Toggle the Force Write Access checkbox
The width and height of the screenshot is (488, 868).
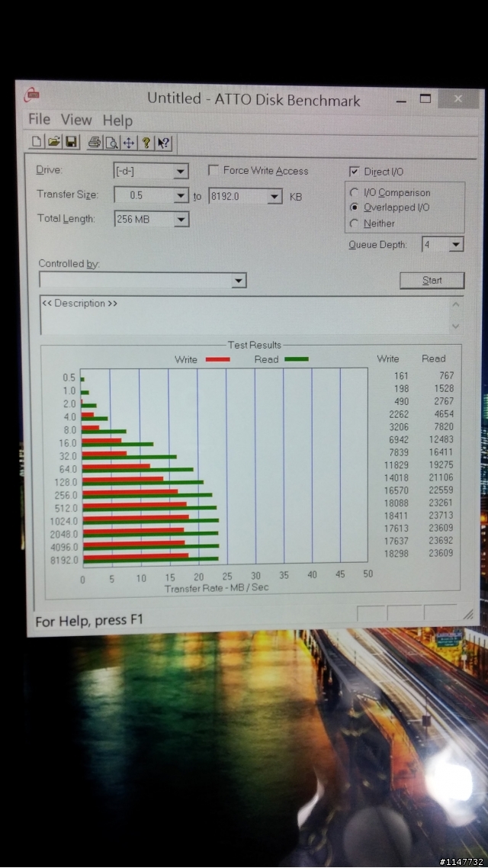pos(213,170)
